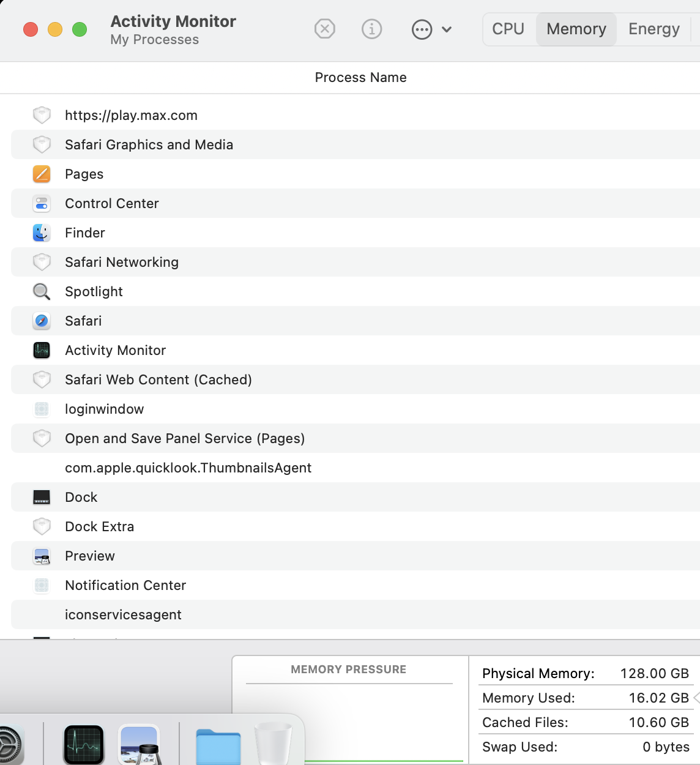Open the more options ellipsis menu
The width and height of the screenshot is (700, 765).
422,29
